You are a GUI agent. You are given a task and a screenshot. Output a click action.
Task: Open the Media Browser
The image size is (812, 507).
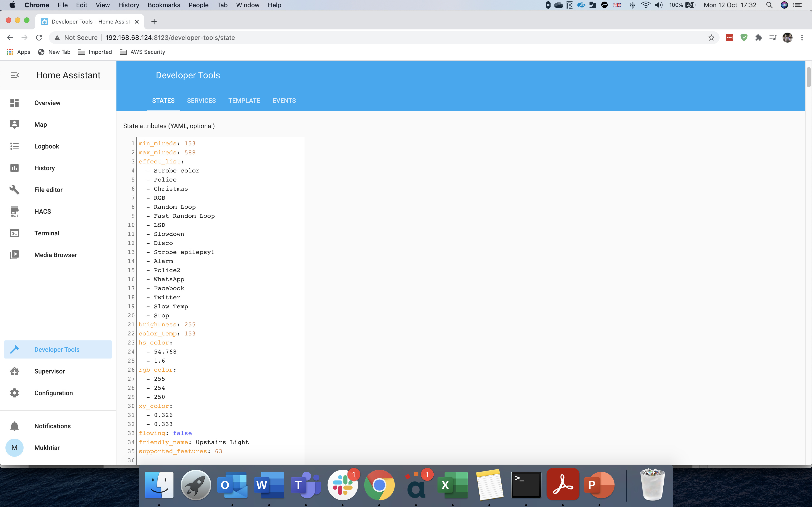(x=55, y=254)
